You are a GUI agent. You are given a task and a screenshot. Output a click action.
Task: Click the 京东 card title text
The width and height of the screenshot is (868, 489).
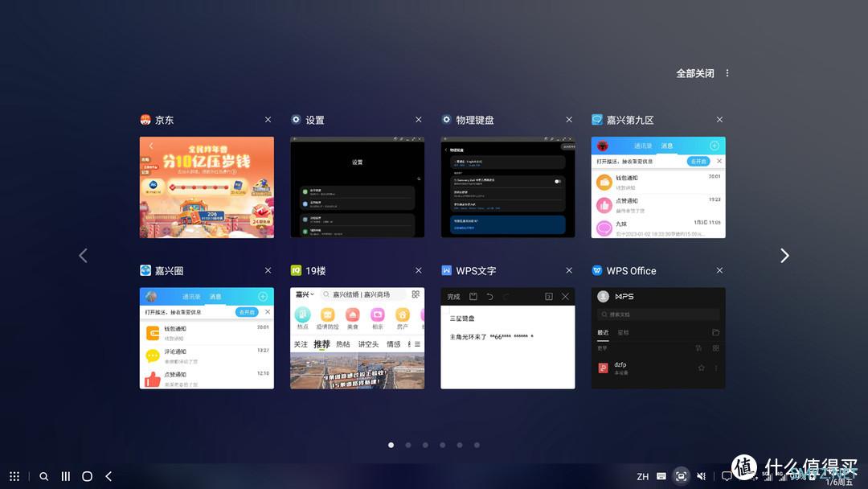click(x=165, y=120)
